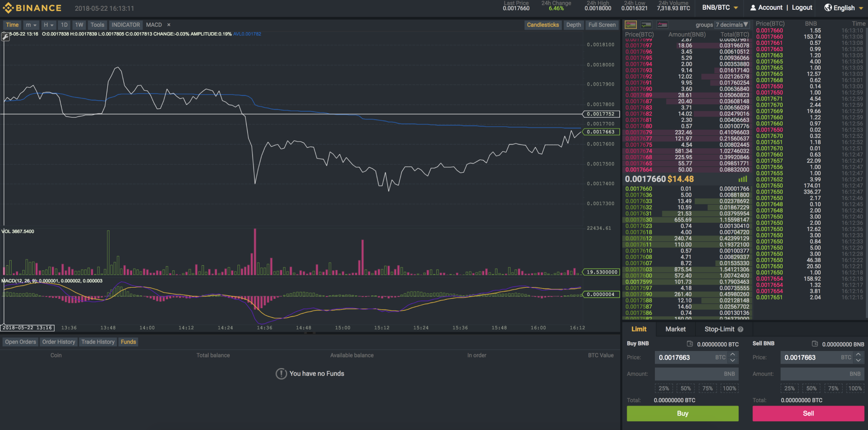Switch to Candlesticks chart view
Screen dimensions: 868x430
(543, 25)
